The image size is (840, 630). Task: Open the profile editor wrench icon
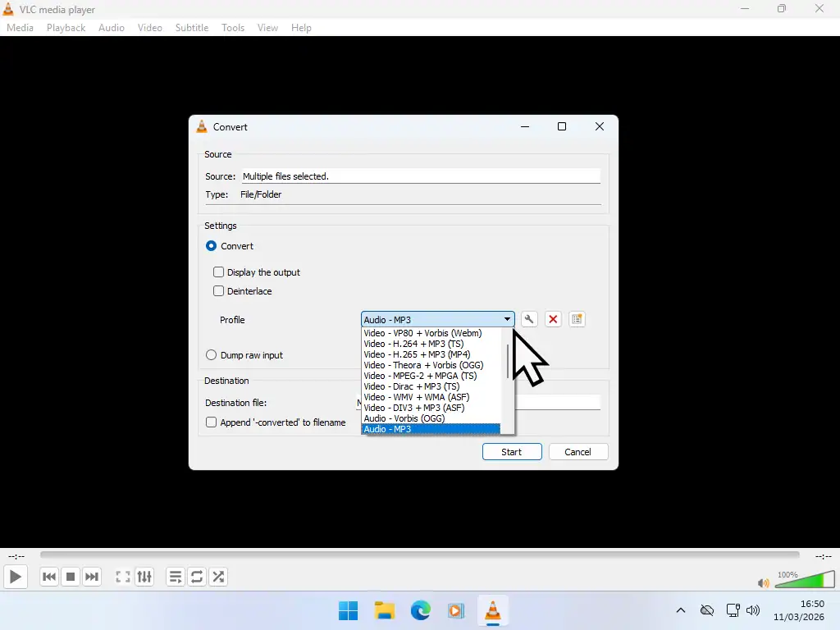(x=528, y=319)
